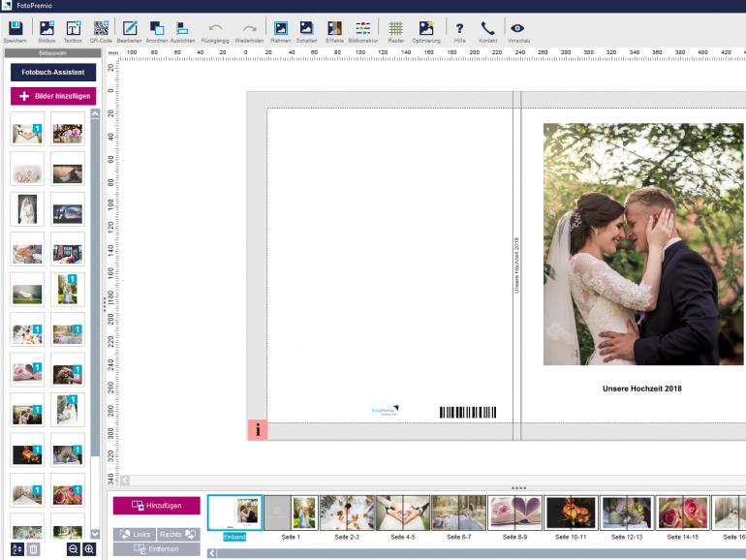Select the orange flower on black thumbnail
Screen dimensions: 746x560
pyautogui.click(x=27, y=451)
